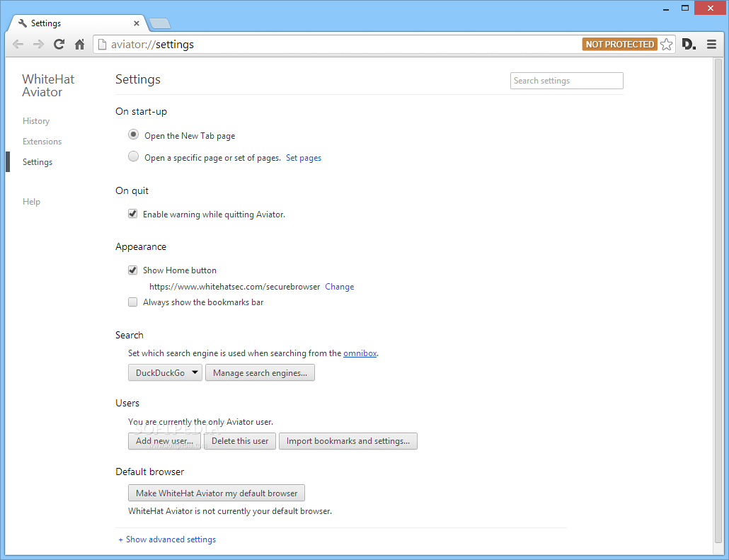Click the Search settings field
The width and height of the screenshot is (729, 560).
[566, 81]
